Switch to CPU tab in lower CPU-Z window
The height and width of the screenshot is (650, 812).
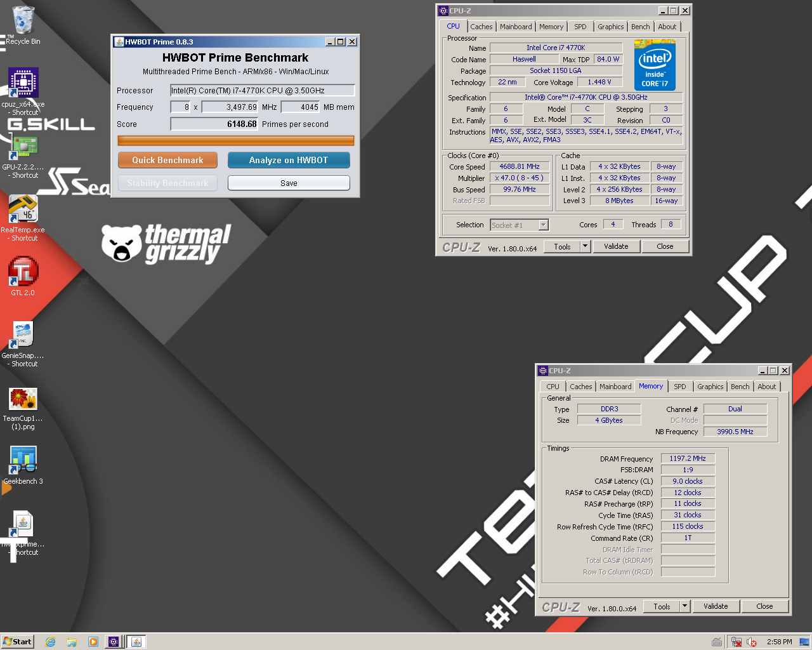553,387
